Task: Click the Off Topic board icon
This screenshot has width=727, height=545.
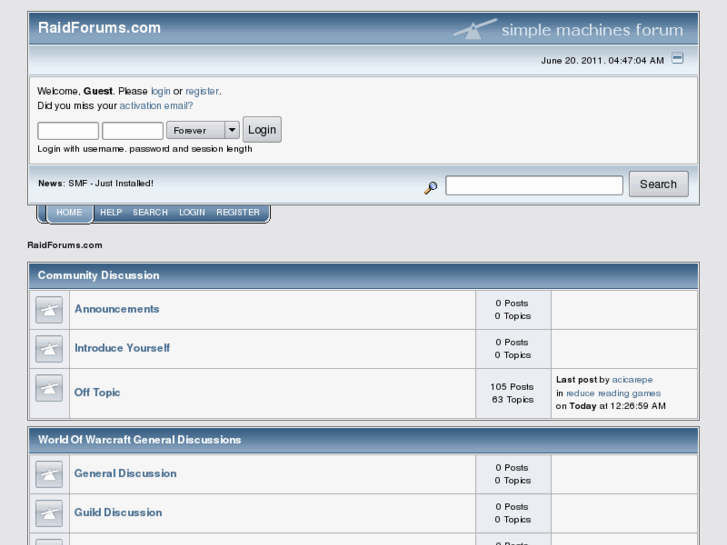Action: point(49,388)
